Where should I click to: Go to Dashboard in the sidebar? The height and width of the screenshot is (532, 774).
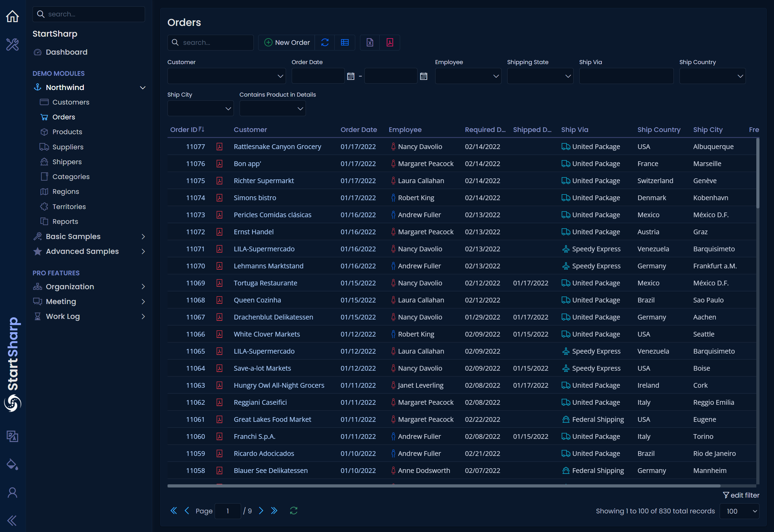[66, 52]
